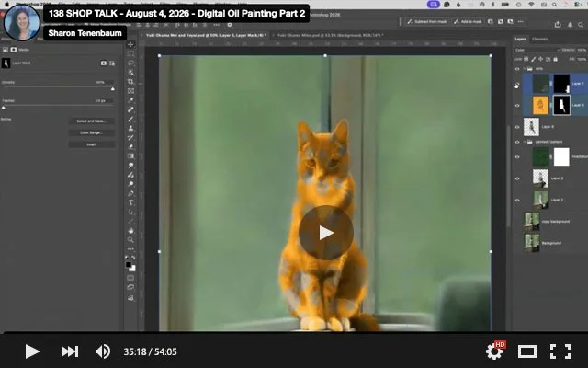Toggle visibility eye of Layer 2
This screenshot has width=588, height=368.
point(517,201)
